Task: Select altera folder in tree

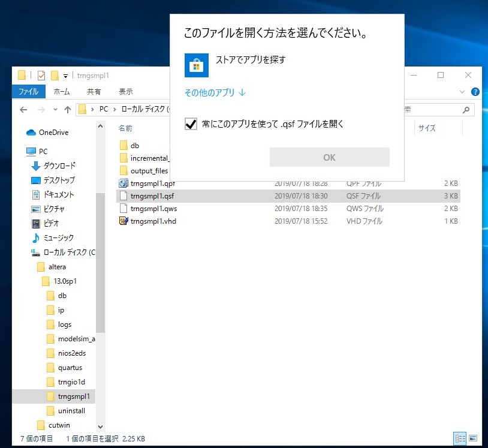Action: pos(52,267)
